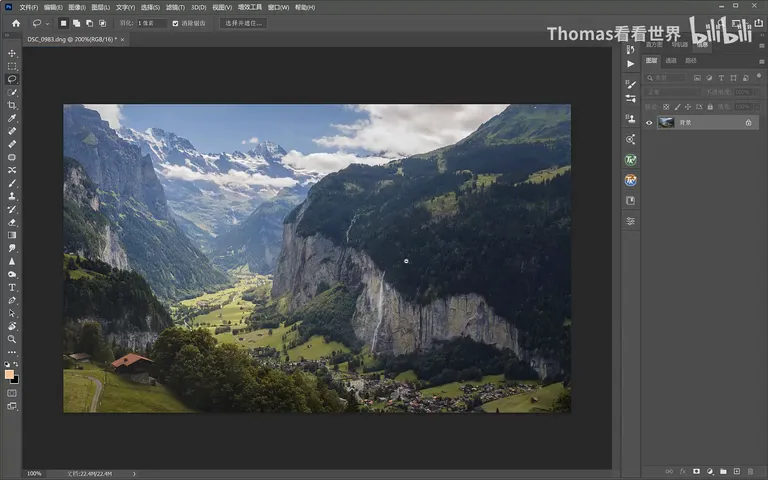Toggle lock-all padlock in Layers panel
This screenshot has width=768, height=480.
pyautogui.click(x=710, y=107)
